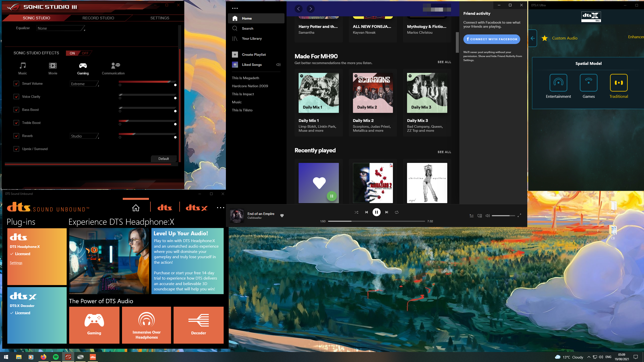Open the Gaming tile in DTS Sound Unbound

click(94, 325)
